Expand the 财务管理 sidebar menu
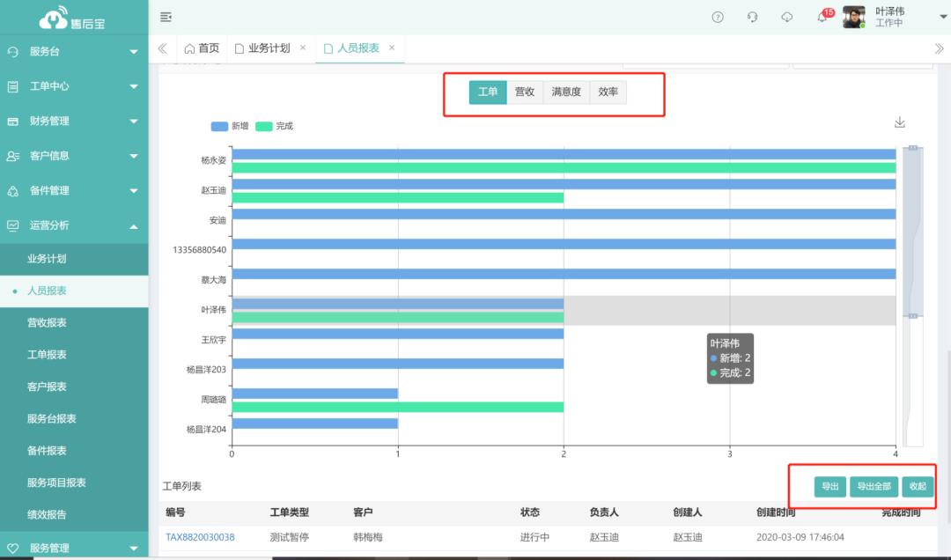The image size is (951, 560). click(x=74, y=121)
